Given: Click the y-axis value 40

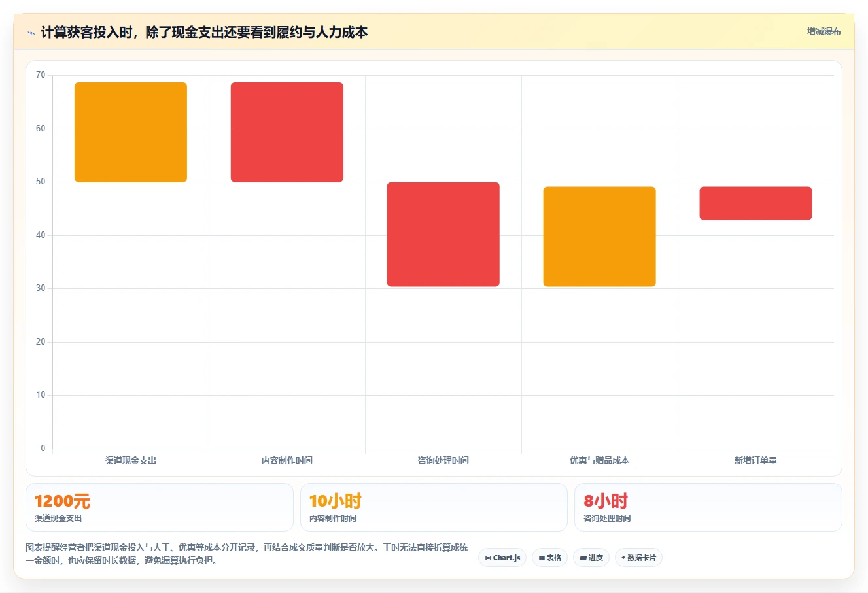Looking at the screenshot, I should 41,235.
